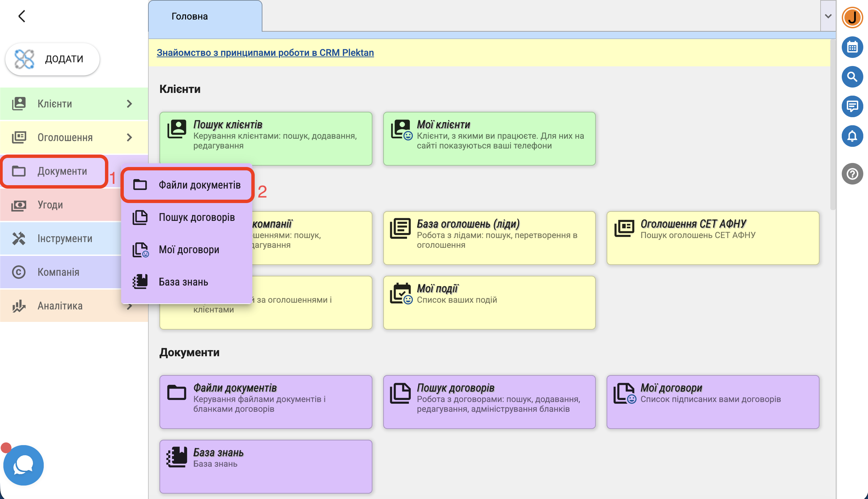
Task: Open the Оголошення СЕТ АФНУ card
Action: 713,238
